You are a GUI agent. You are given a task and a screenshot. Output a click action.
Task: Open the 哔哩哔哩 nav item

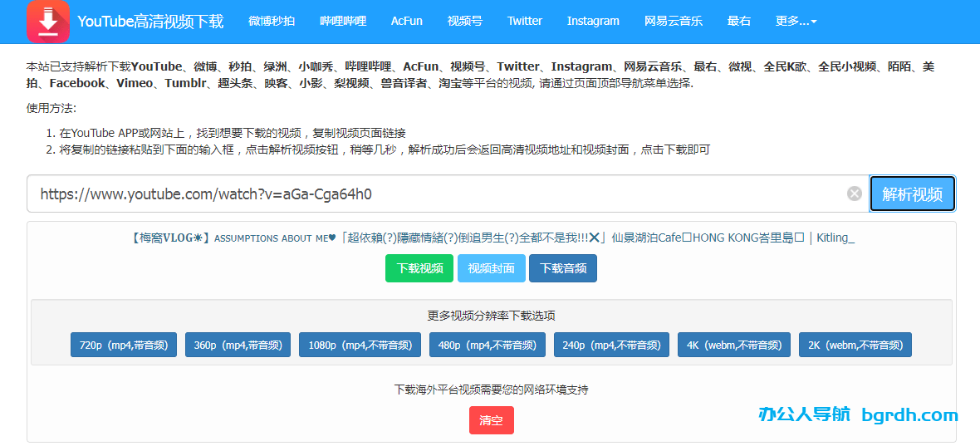343,21
